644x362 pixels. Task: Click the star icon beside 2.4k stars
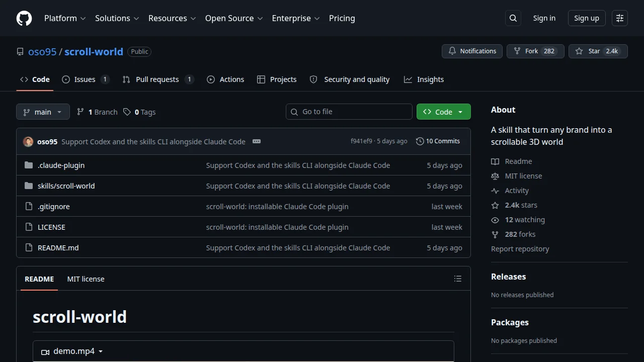pyautogui.click(x=495, y=205)
